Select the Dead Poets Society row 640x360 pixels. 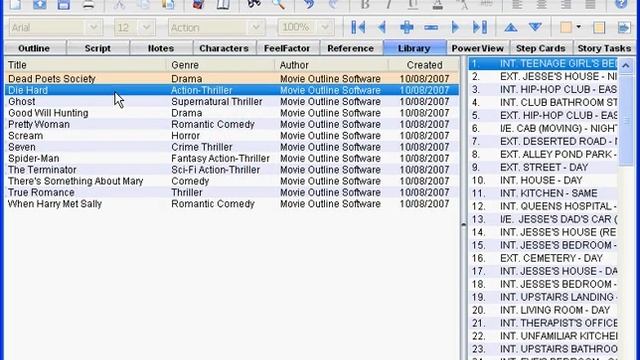pos(232,79)
